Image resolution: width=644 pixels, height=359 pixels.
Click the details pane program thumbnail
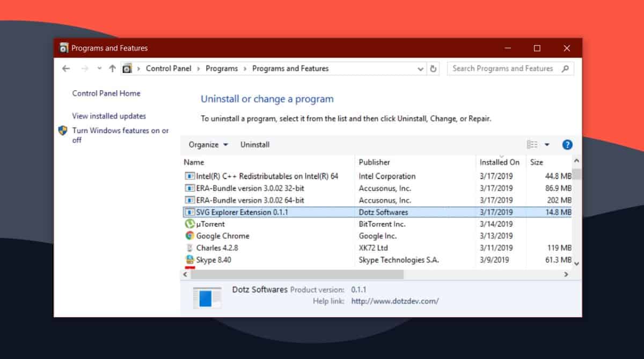207,298
